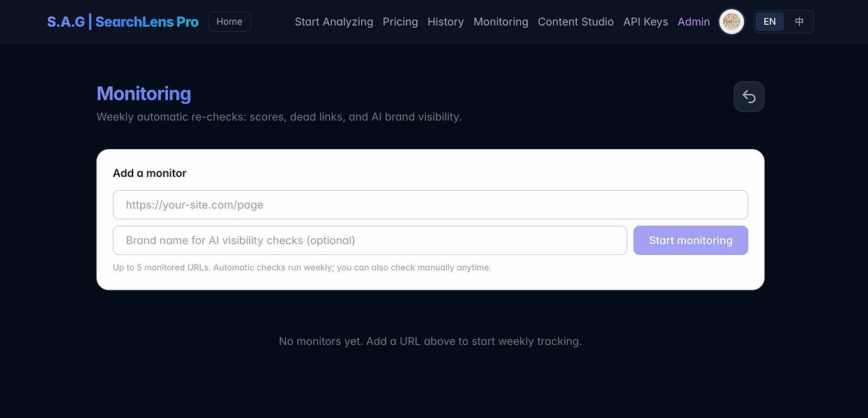This screenshot has width=868, height=418.
Task: Focus the brand name input field
Action: (370, 240)
